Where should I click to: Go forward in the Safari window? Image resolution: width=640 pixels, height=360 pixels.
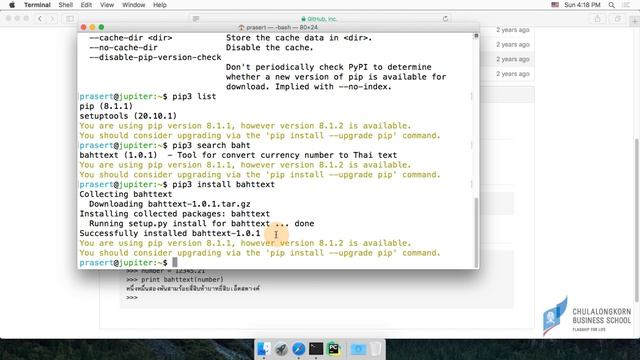pyautogui.click(x=51, y=19)
